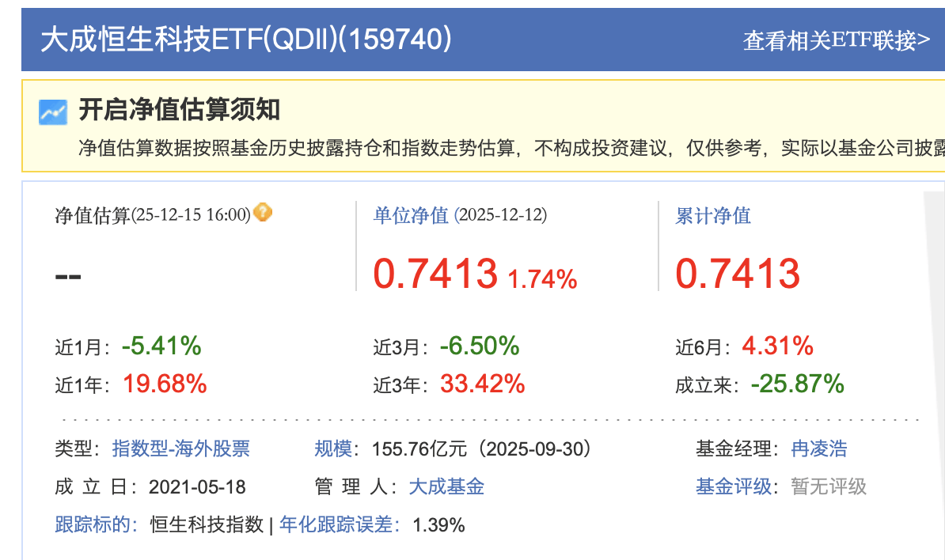Click the 1.74% daily change figure
945x560 pixels.
tap(542, 278)
